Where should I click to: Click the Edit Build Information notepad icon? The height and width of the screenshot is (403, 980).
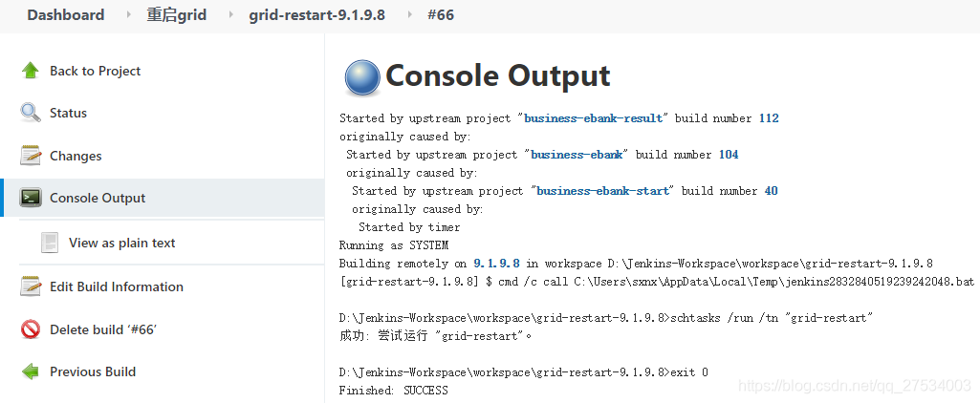pyautogui.click(x=30, y=286)
